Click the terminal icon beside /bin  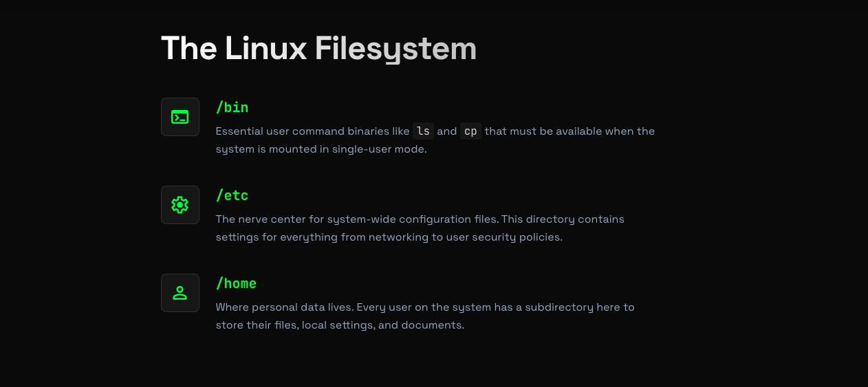click(x=180, y=117)
